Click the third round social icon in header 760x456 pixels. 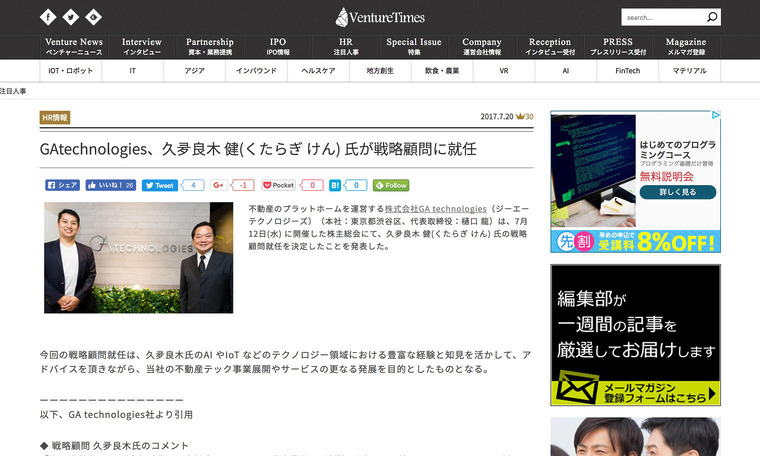pyautogui.click(x=93, y=17)
